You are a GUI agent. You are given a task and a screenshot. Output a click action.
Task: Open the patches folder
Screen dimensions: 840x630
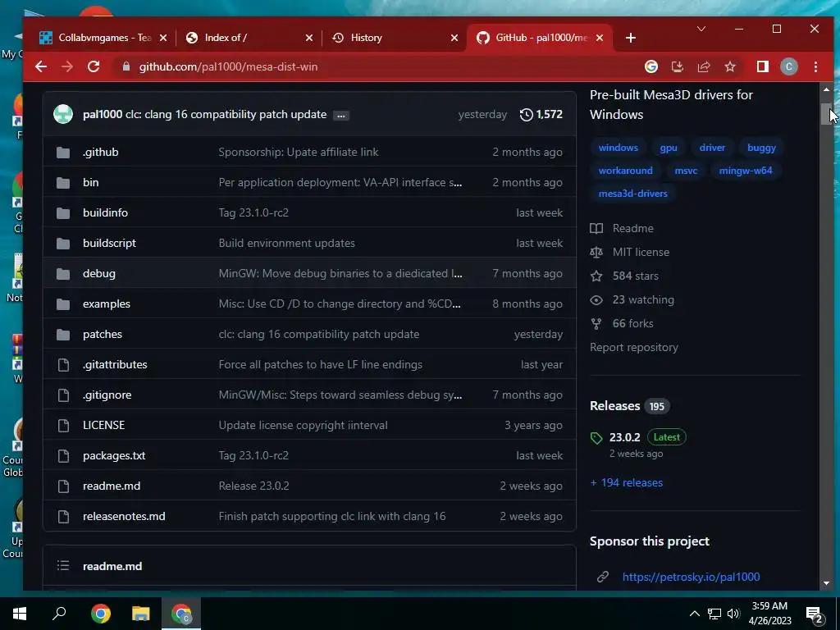pyautogui.click(x=103, y=335)
